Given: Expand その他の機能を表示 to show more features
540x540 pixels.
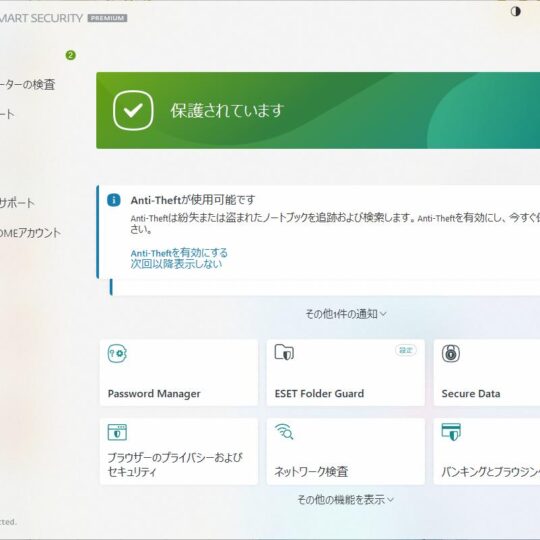Looking at the screenshot, I should click(x=345, y=499).
